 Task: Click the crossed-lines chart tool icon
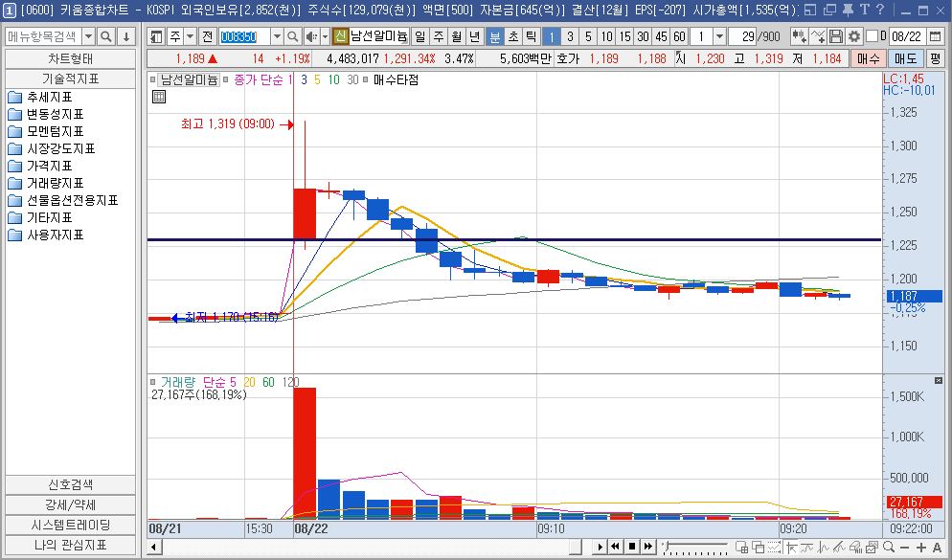click(x=818, y=37)
